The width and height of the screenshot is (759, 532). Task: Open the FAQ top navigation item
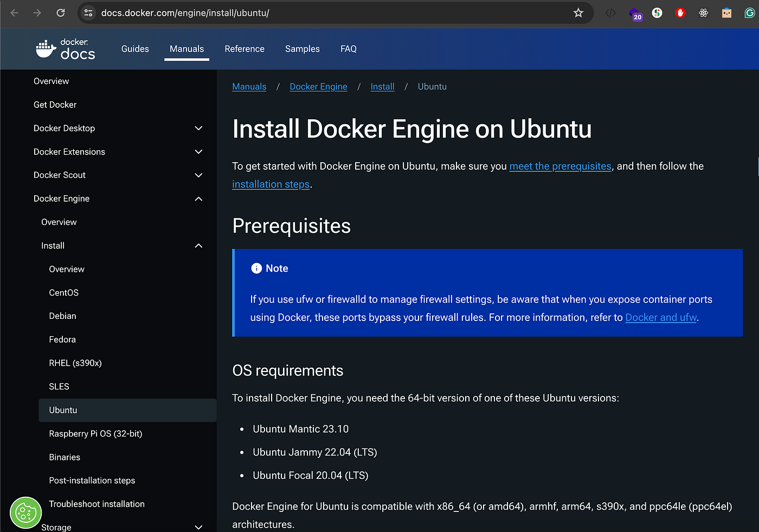click(349, 49)
